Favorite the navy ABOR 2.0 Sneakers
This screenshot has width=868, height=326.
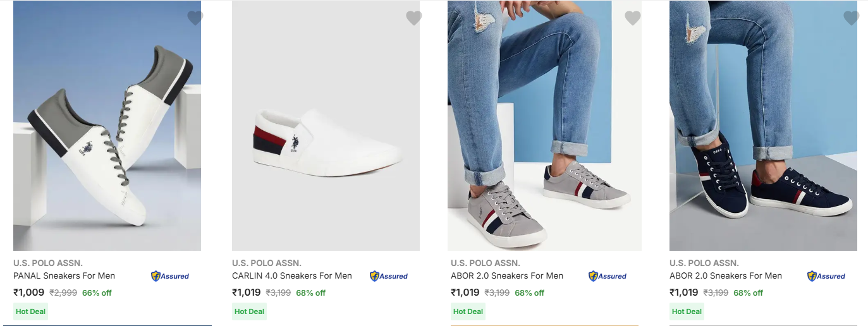pyautogui.click(x=852, y=18)
